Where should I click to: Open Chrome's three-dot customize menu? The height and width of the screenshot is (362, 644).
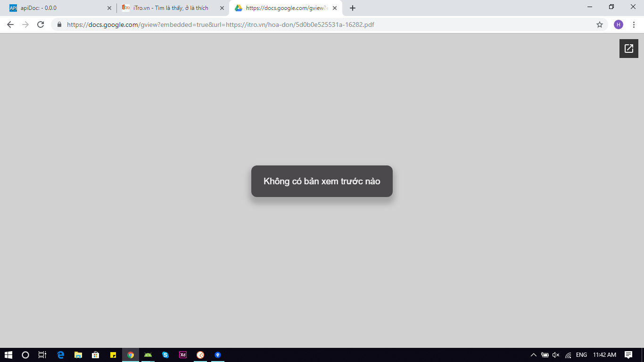click(x=634, y=25)
